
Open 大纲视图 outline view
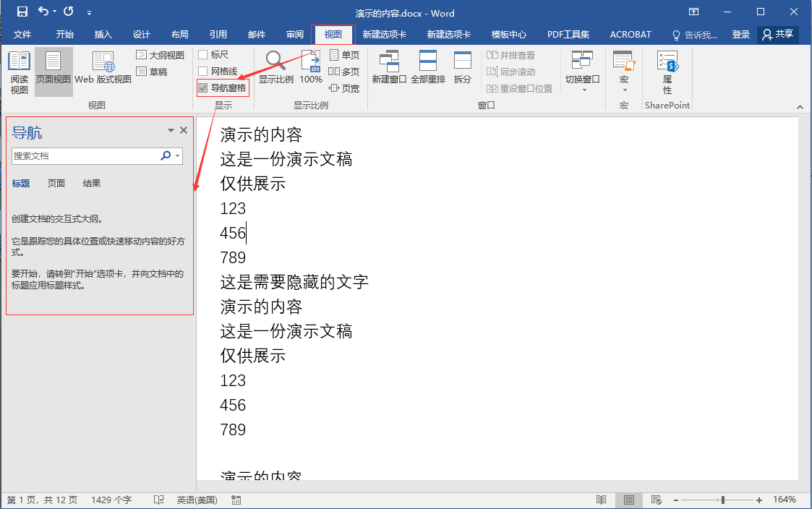tap(160, 55)
